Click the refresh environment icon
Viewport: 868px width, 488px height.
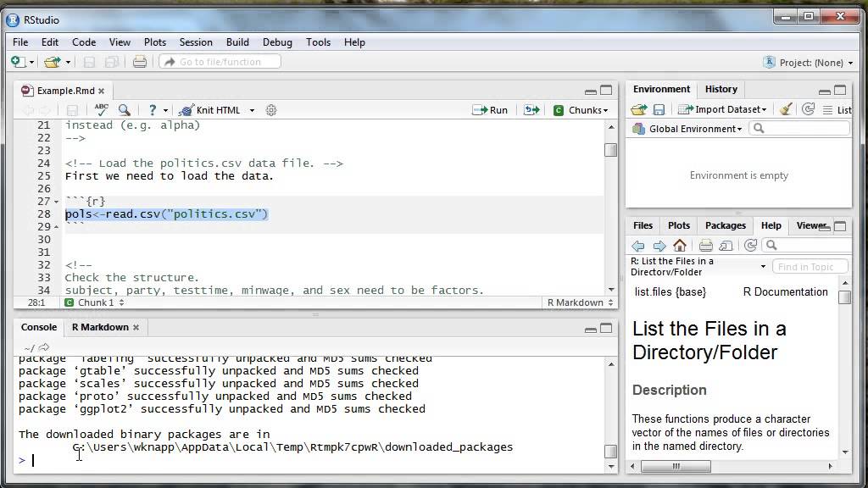tap(808, 109)
